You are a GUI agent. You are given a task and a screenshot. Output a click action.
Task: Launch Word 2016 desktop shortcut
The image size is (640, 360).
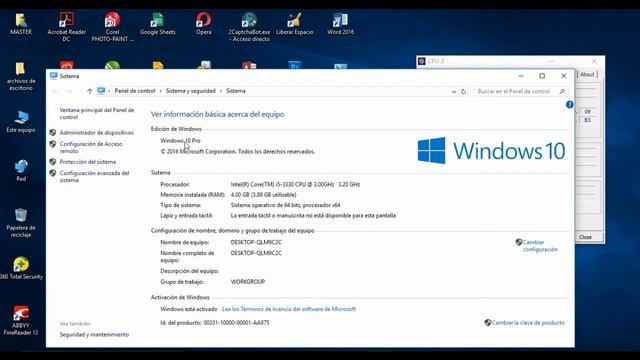coord(340,24)
